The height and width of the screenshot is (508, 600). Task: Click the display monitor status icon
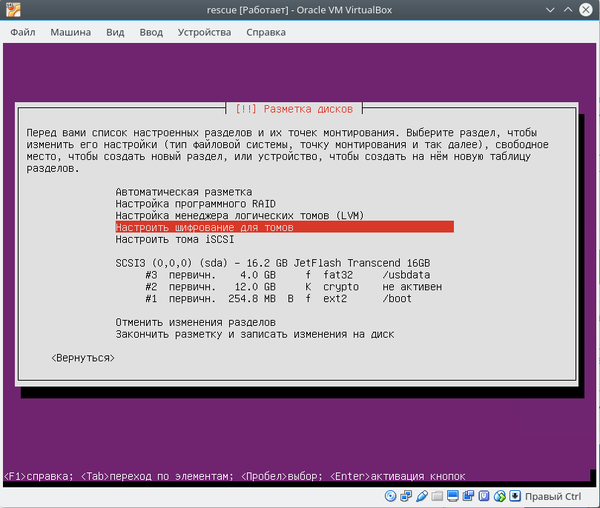point(453,496)
